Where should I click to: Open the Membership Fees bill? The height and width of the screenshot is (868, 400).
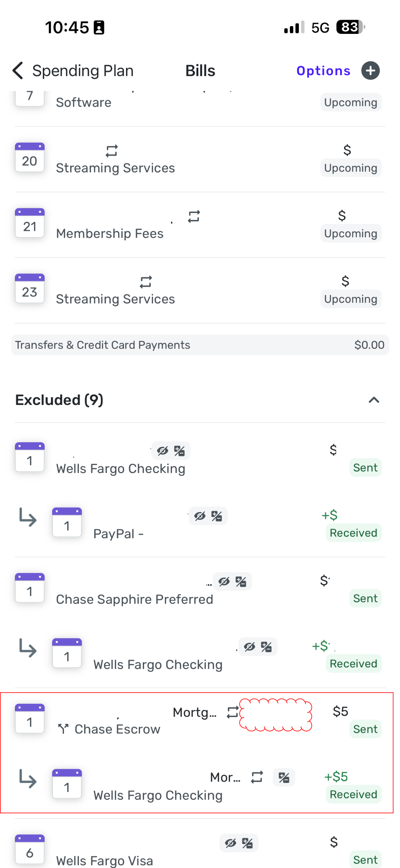110,234
